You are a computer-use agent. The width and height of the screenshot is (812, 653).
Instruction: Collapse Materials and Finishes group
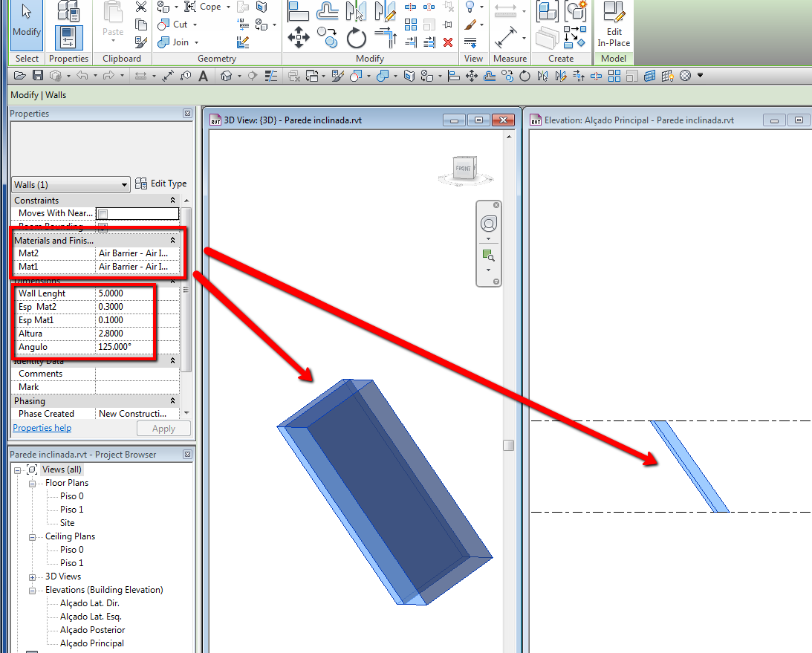173,240
